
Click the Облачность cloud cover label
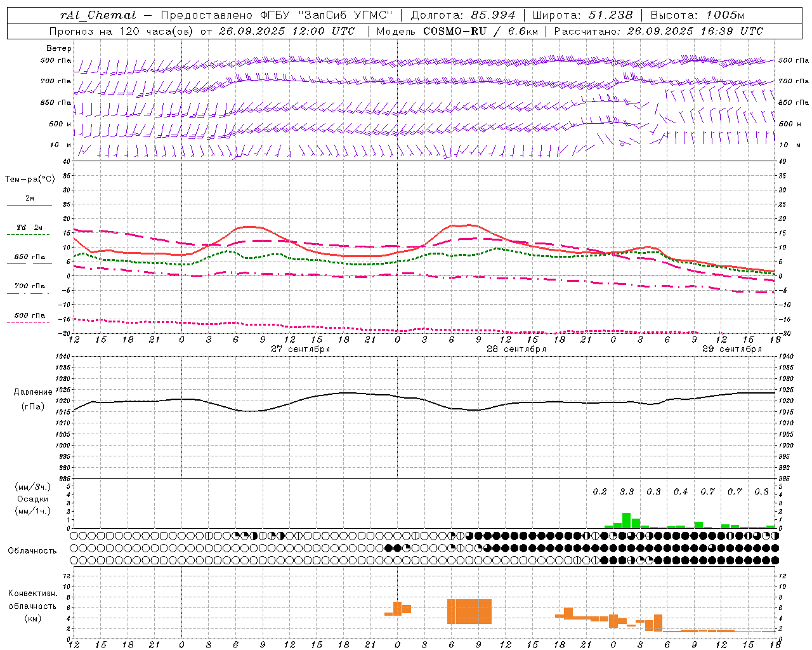coord(32,550)
